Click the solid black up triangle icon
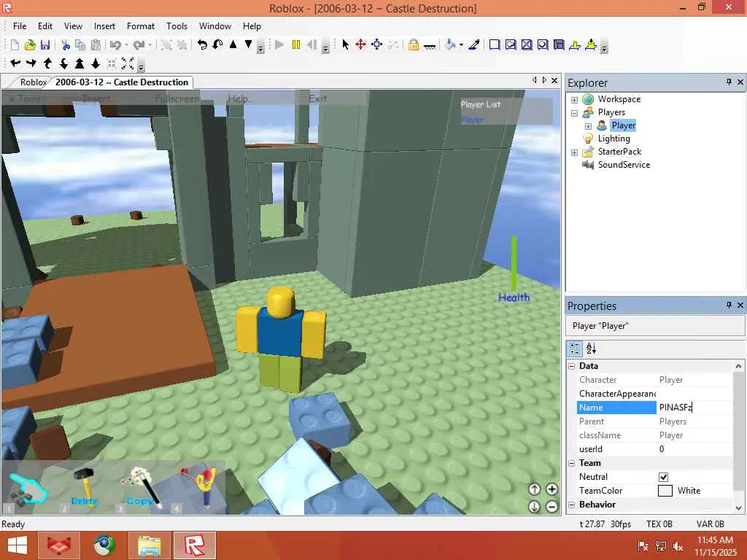The image size is (747, 560). 233,44
